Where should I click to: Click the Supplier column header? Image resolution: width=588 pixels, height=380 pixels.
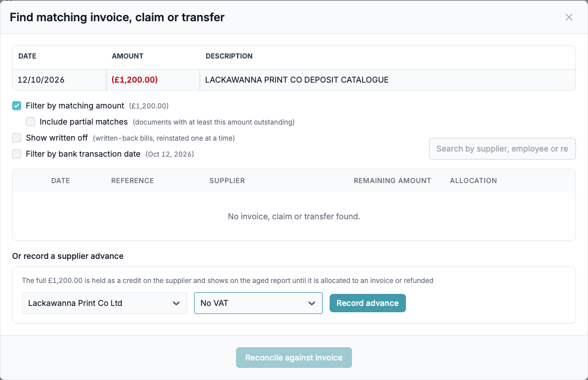tap(227, 181)
